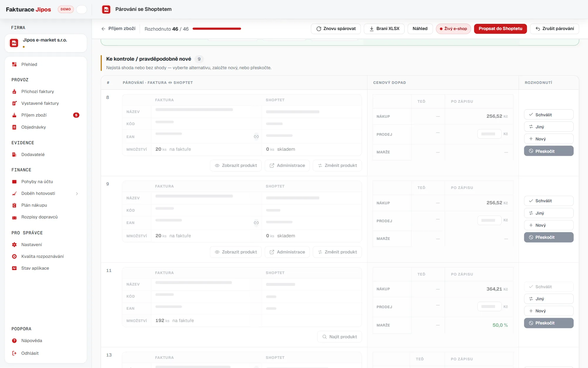588x368 pixels.
Task: Navigate to Plán nákupu
Action: 46,205
